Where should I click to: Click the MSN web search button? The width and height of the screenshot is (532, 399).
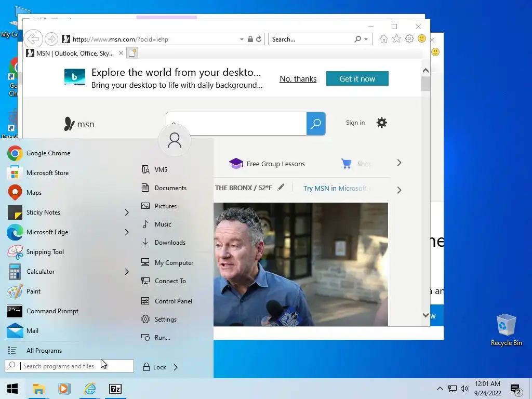[x=316, y=124]
